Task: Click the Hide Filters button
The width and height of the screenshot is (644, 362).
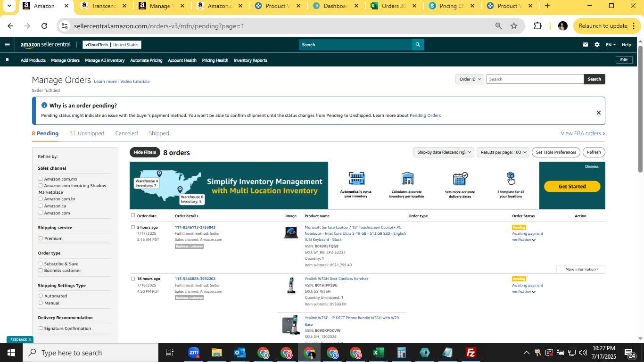Action: (x=145, y=152)
